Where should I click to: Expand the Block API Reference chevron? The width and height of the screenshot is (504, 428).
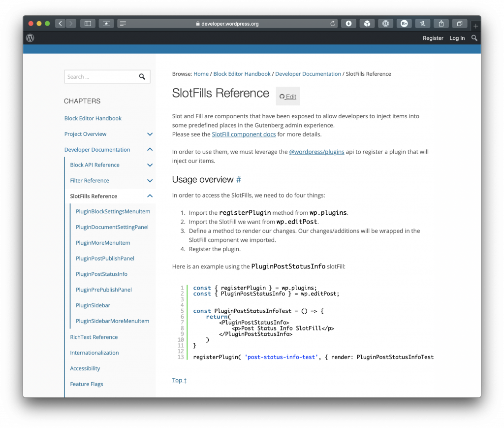(150, 165)
